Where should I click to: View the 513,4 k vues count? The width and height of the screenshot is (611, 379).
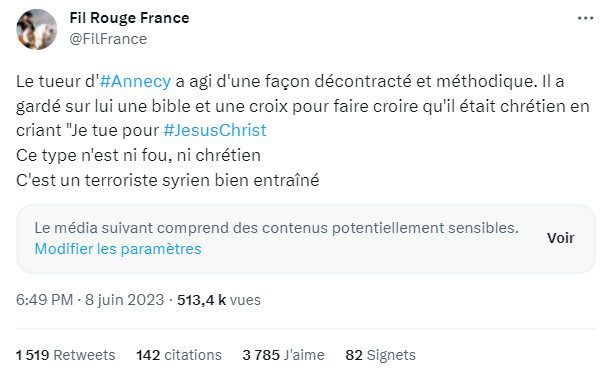(219, 300)
